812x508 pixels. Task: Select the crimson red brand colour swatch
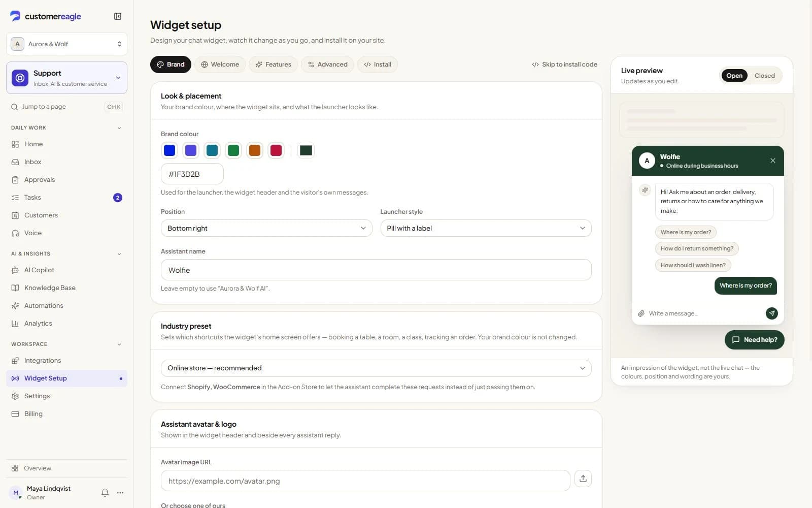pyautogui.click(x=276, y=150)
